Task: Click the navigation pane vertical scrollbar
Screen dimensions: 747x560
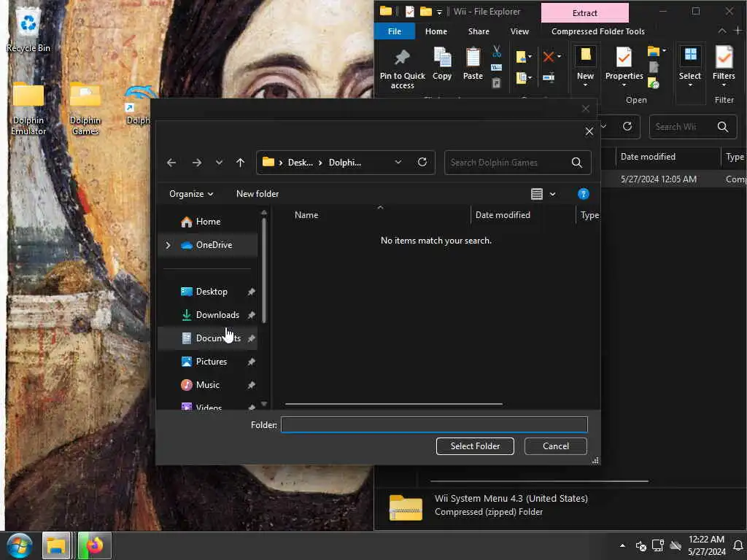Action: pyautogui.click(x=264, y=270)
